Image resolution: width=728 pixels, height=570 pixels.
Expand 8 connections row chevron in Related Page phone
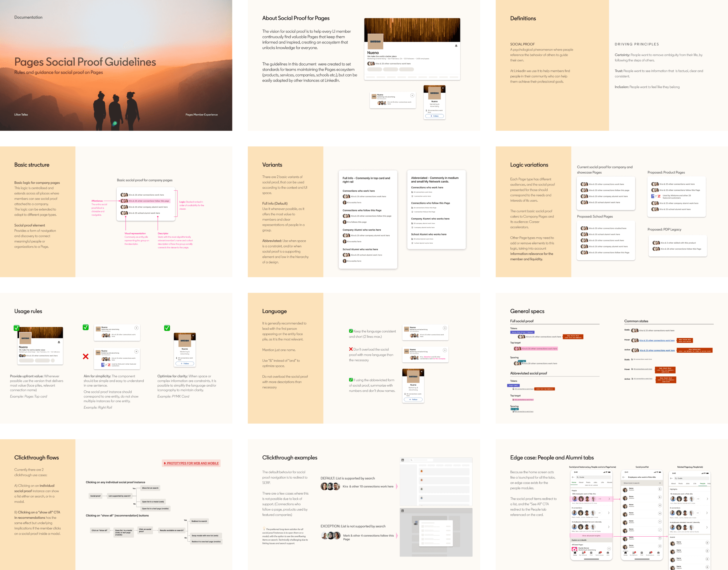click(707, 513)
